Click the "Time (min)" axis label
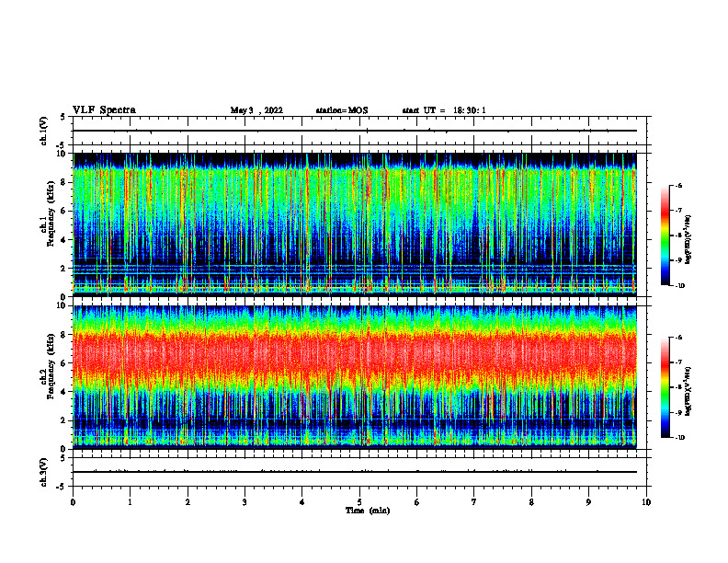 368,511
